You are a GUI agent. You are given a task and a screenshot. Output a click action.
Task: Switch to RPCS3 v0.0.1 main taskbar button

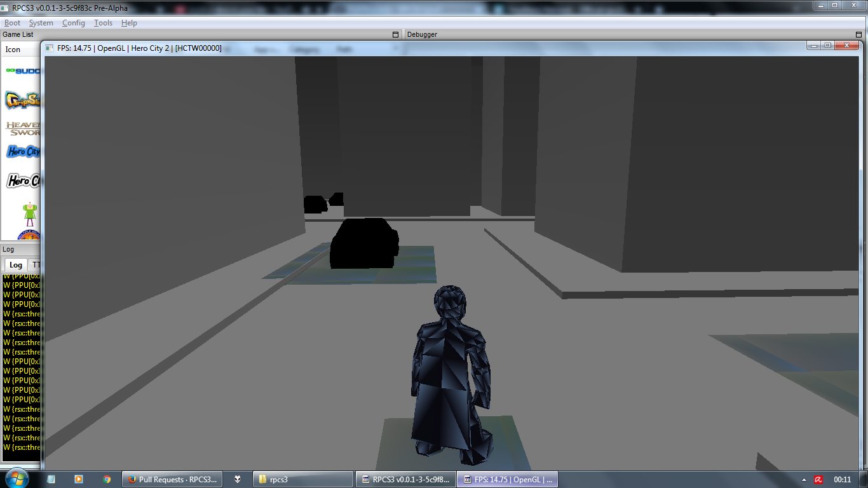(405, 479)
